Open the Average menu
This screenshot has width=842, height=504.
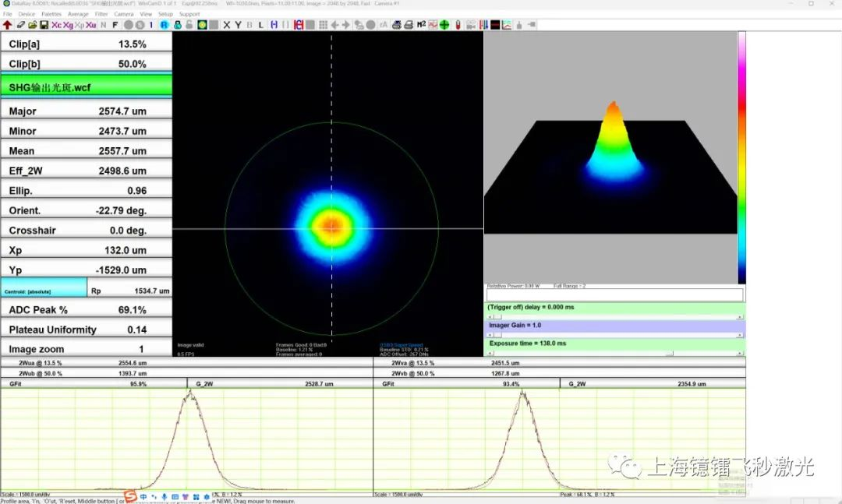click(x=78, y=14)
